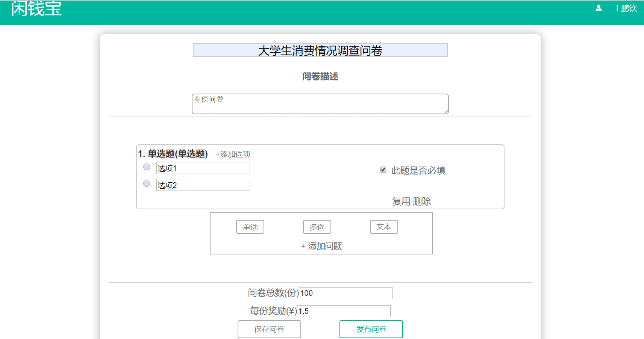644x339 pixels.
Task: Edit the survey title 大学生消费情况调查问卷
Action: point(320,50)
